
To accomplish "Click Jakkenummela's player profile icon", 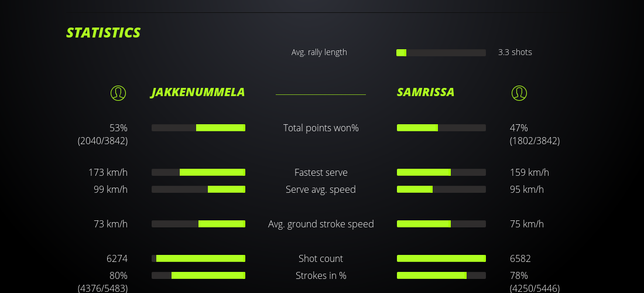I will coord(118,93).
